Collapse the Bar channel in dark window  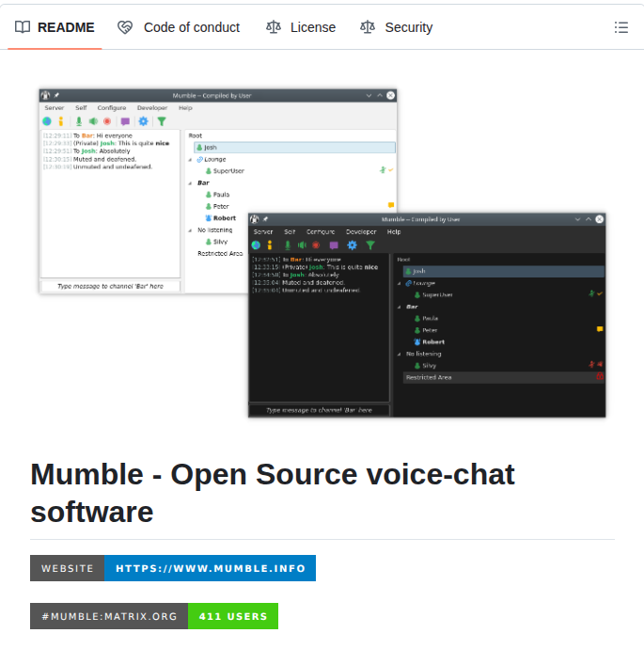coord(400,308)
